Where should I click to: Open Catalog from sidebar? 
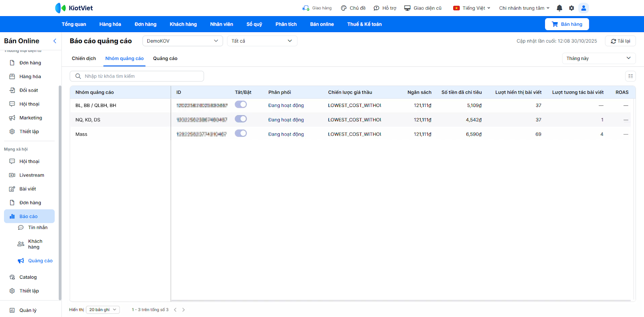(x=28, y=277)
